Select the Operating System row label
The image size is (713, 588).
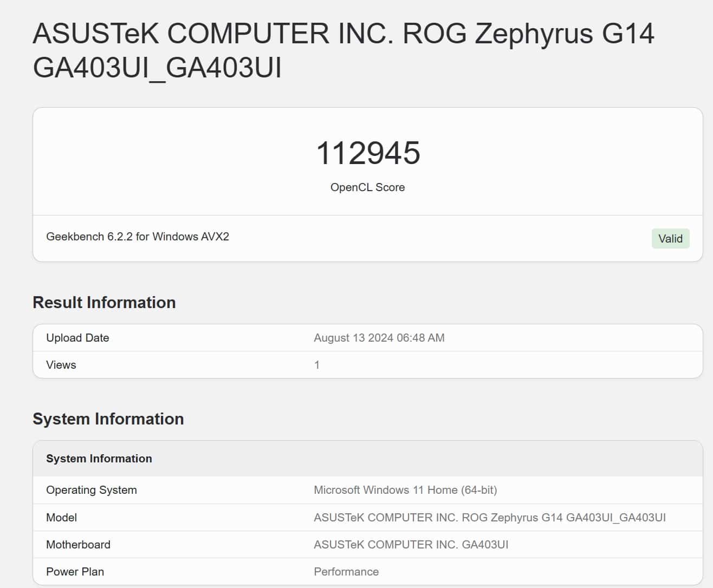(x=92, y=490)
